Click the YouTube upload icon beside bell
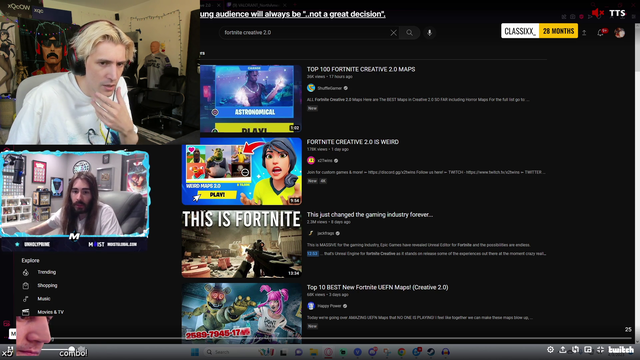The height and width of the screenshot is (360, 640). (x=584, y=33)
